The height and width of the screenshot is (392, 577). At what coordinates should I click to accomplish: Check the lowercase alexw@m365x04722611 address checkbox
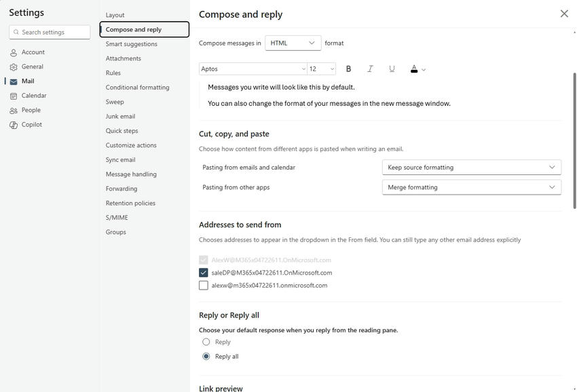click(204, 286)
